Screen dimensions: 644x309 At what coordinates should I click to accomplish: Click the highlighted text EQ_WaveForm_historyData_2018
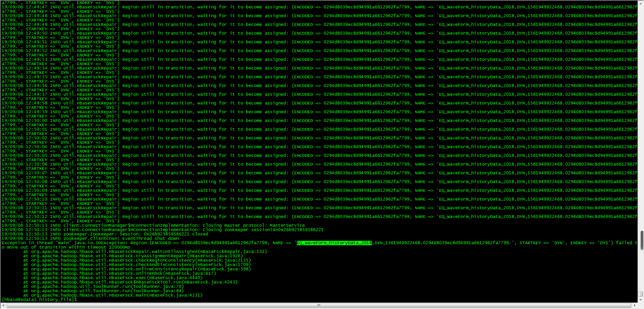(x=334, y=243)
